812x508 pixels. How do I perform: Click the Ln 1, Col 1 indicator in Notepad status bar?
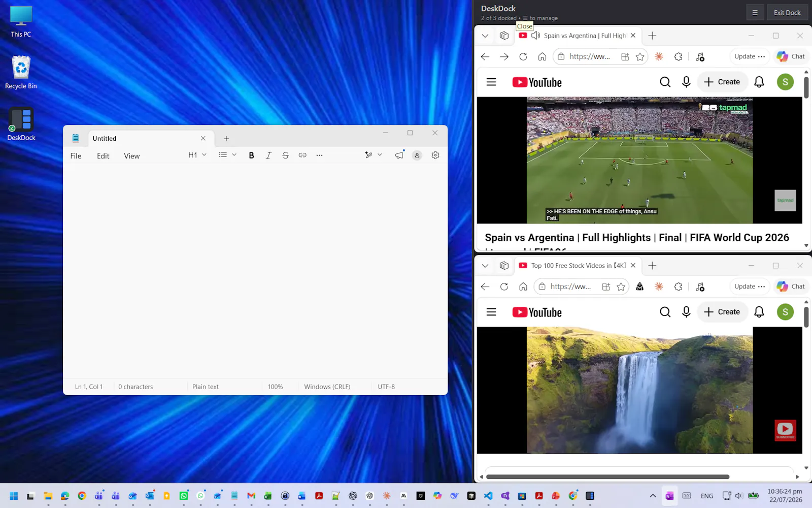[89, 387]
